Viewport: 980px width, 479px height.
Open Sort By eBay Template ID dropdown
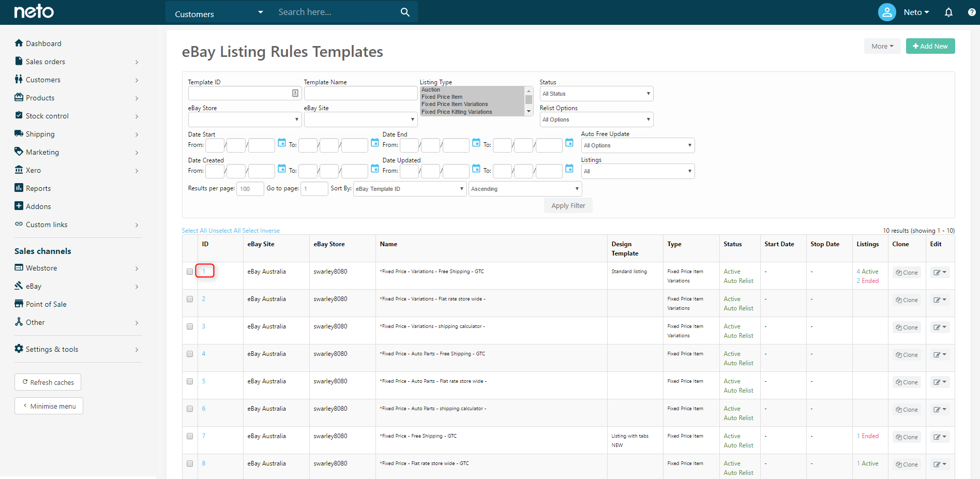coord(410,189)
